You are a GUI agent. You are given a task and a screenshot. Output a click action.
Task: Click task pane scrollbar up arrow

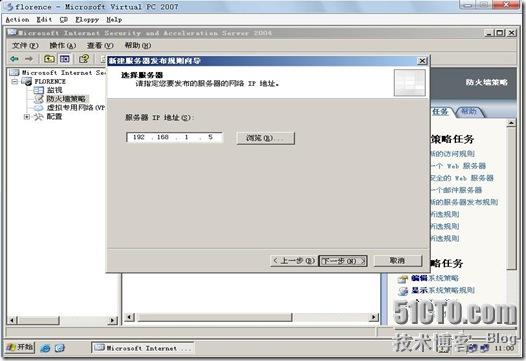click(511, 123)
